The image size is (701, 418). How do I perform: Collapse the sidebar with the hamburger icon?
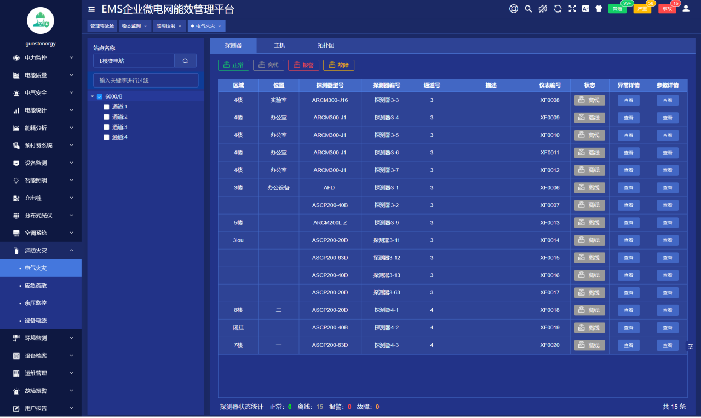coord(92,9)
